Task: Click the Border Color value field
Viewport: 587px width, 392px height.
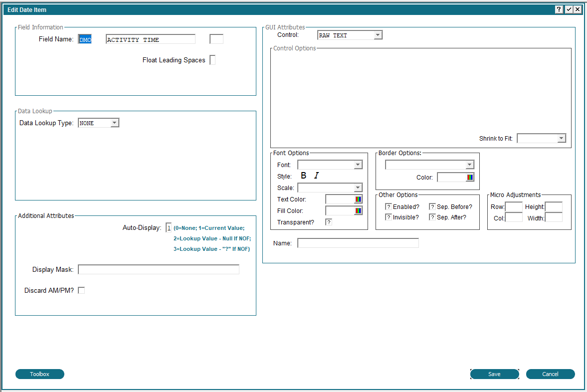Action: point(451,177)
